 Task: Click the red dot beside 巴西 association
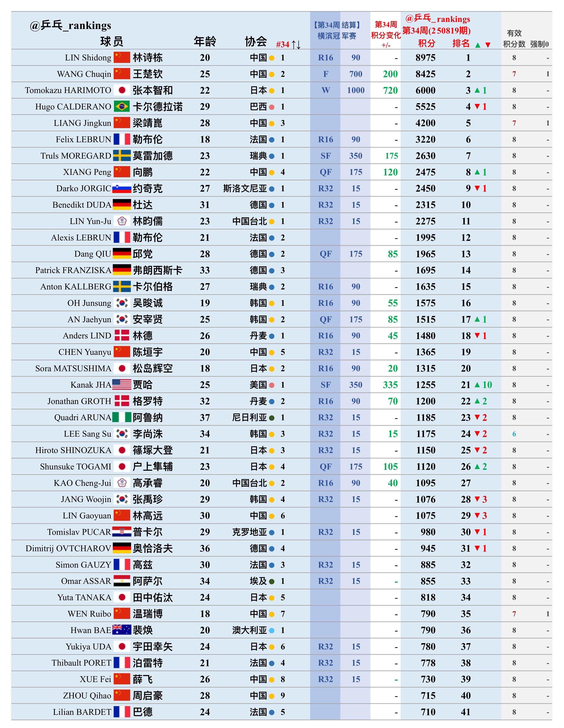[272, 107]
